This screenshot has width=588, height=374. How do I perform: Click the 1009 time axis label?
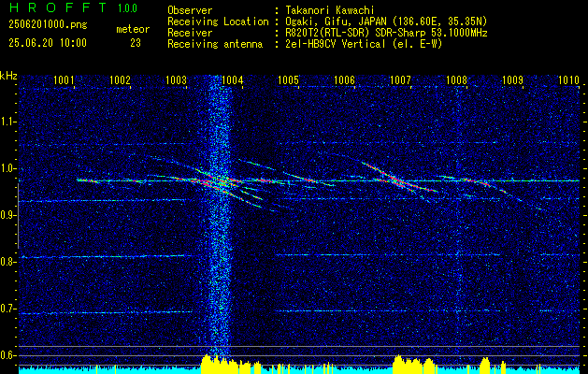512,79
